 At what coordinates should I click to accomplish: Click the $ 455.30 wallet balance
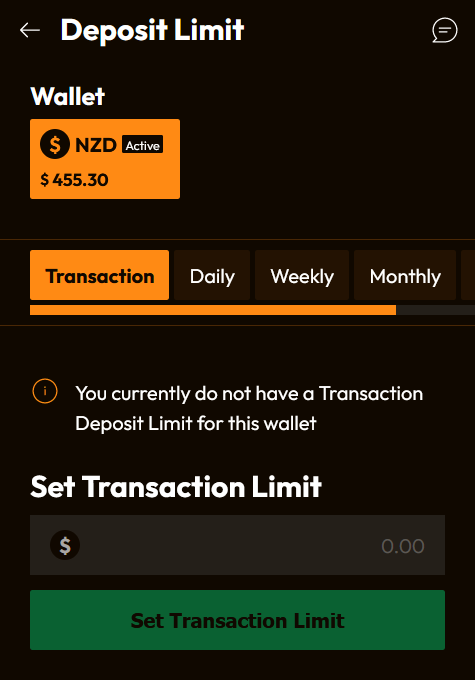click(x=74, y=180)
